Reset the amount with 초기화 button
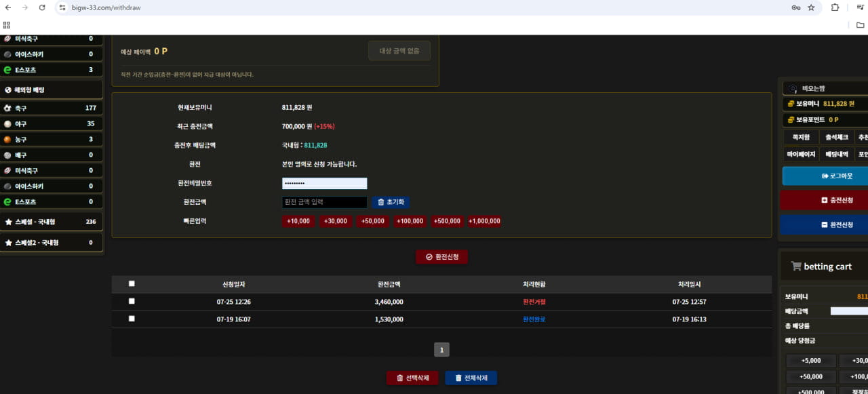The height and width of the screenshot is (394, 868). click(x=391, y=202)
